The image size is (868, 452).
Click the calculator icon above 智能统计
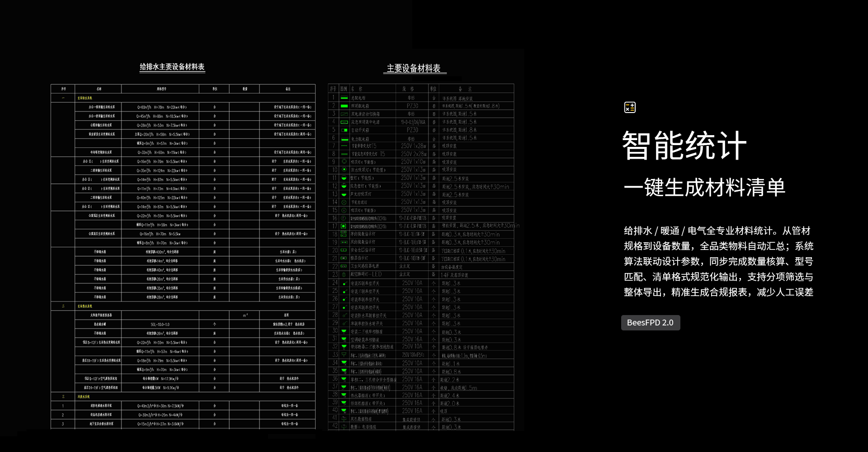pos(630,107)
